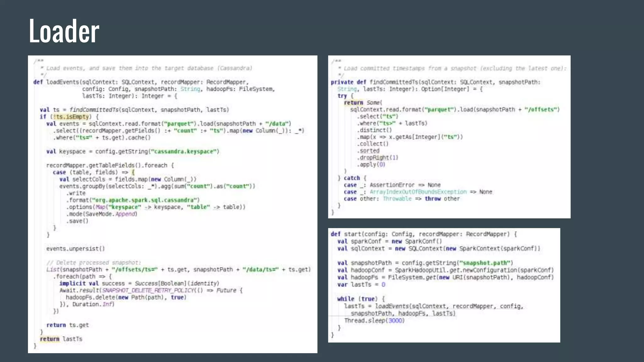Select the highlighted !ts.isEmpty condition
Image resolution: width=644 pixels, height=362 pixels.
[x=72, y=117]
